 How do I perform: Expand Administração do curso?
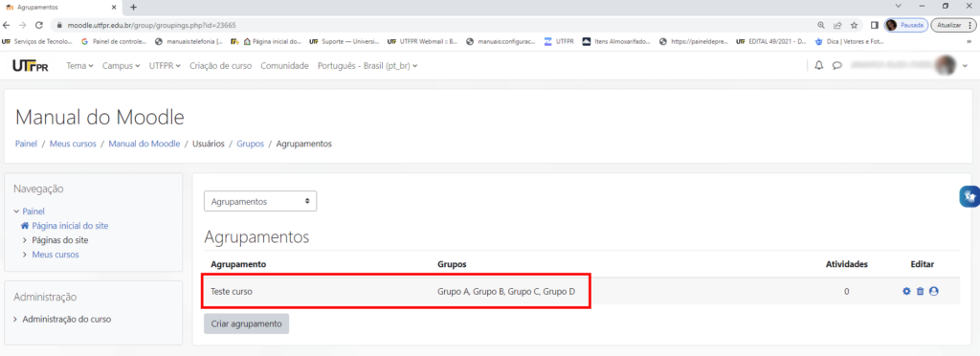pos(15,319)
